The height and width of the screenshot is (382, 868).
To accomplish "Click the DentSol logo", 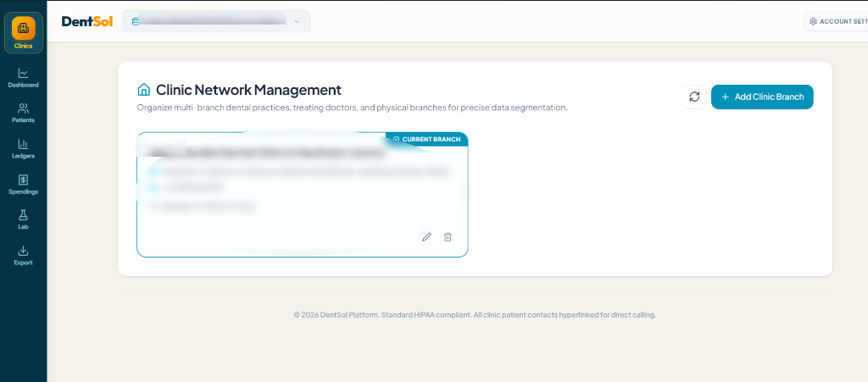I will (87, 21).
